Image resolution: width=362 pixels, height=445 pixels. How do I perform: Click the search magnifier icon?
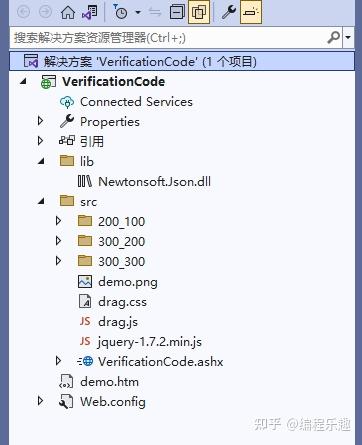click(333, 37)
